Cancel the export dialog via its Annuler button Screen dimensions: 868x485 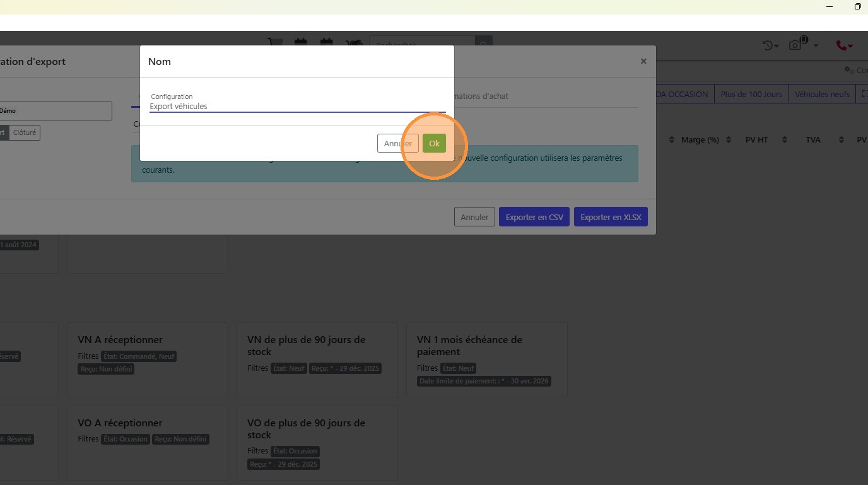474,217
